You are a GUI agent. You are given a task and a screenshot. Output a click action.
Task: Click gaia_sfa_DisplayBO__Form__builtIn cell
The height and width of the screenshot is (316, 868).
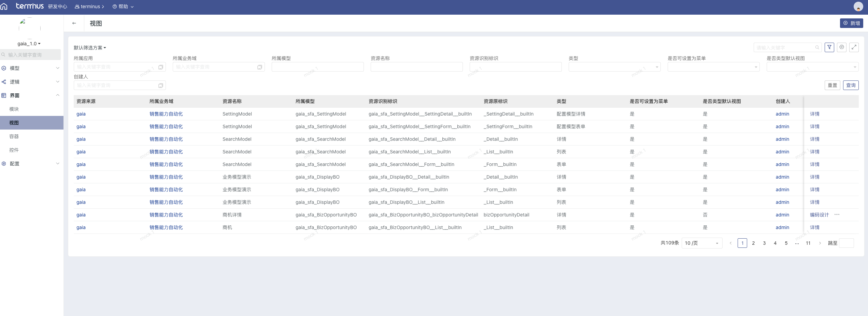(x=408, y=190)
